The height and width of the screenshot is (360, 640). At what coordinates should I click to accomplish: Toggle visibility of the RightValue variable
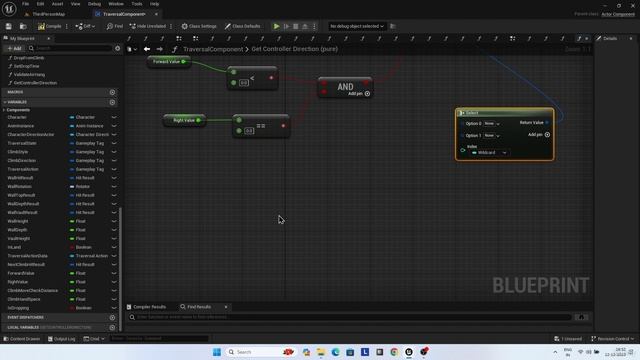pyautogui.click(x=114, y=282)
